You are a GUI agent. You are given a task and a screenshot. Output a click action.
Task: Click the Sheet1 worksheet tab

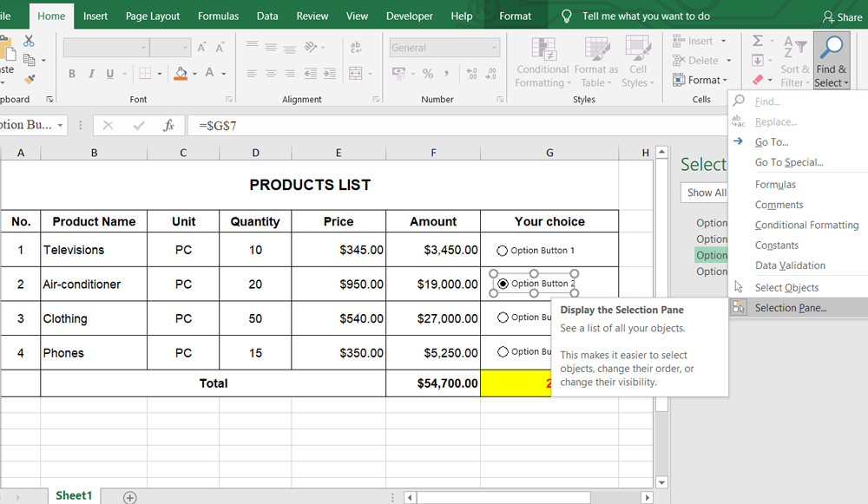[74, 495]
